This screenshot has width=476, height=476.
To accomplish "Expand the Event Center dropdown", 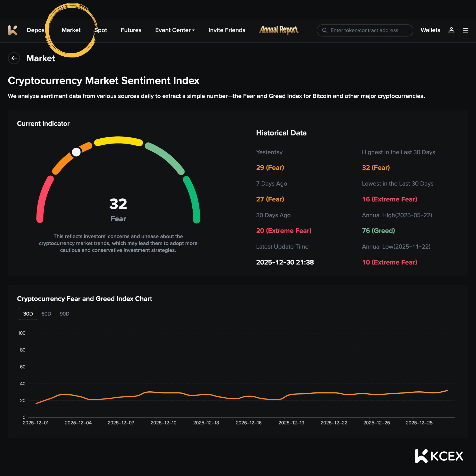I will (173, 30).
